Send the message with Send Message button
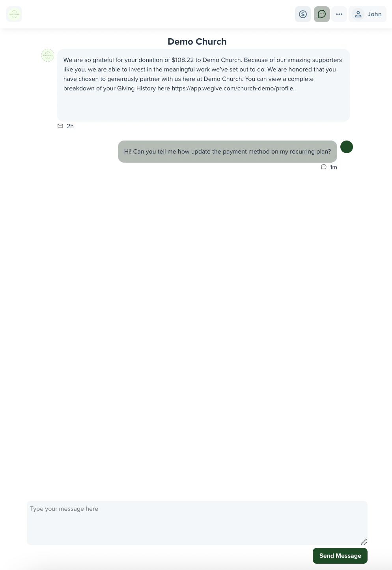392x570 pixels. [x=340, y=556]
